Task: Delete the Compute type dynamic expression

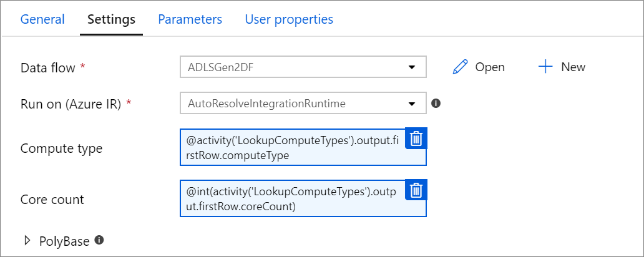Action: coord(416,138)
